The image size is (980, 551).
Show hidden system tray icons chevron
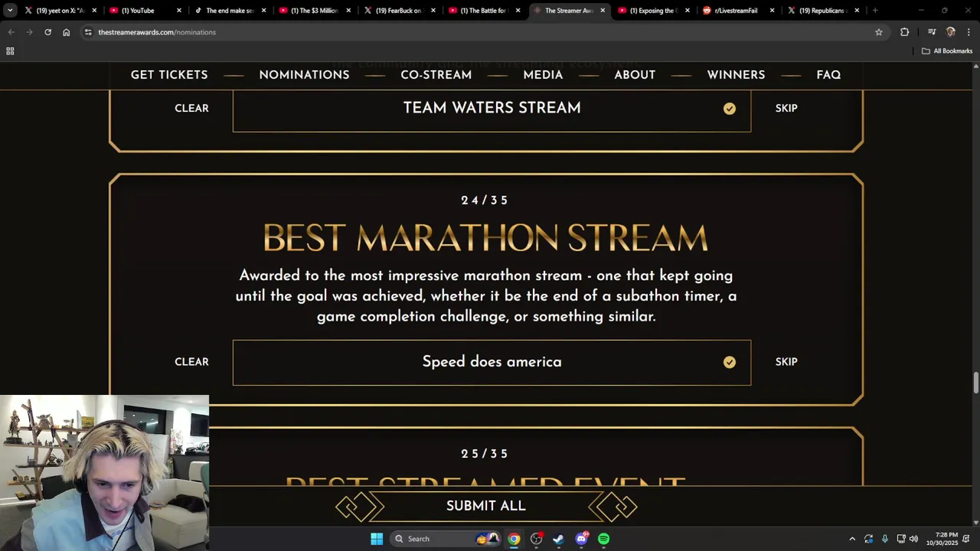pos(852,539)
